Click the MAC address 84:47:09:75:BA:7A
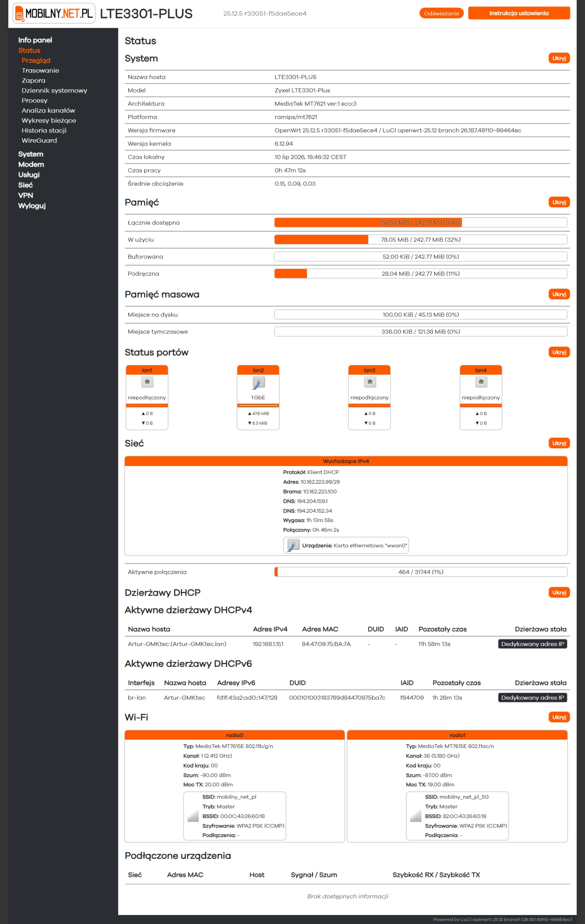Viewport: 585px width, 924px height. tap(326, 644)
